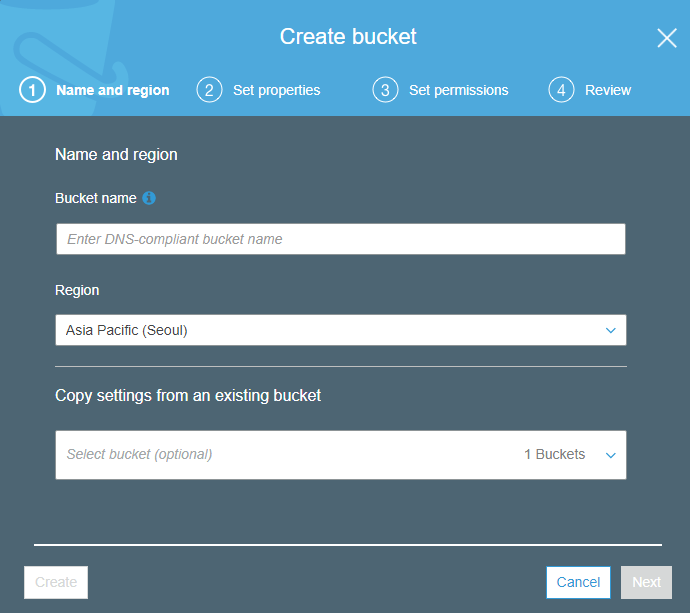Screen dimensions: 690x613
Task: Click the chevron next to 1 Buckets
Action: pos(610,455)
